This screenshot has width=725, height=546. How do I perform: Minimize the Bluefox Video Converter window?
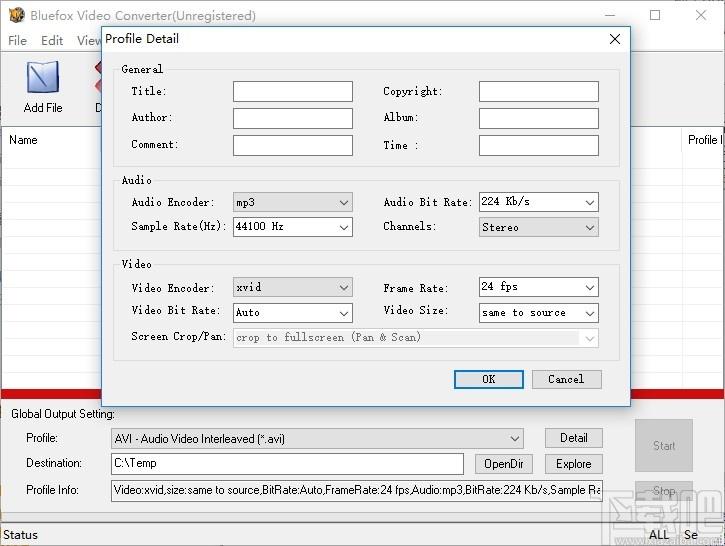610,15
